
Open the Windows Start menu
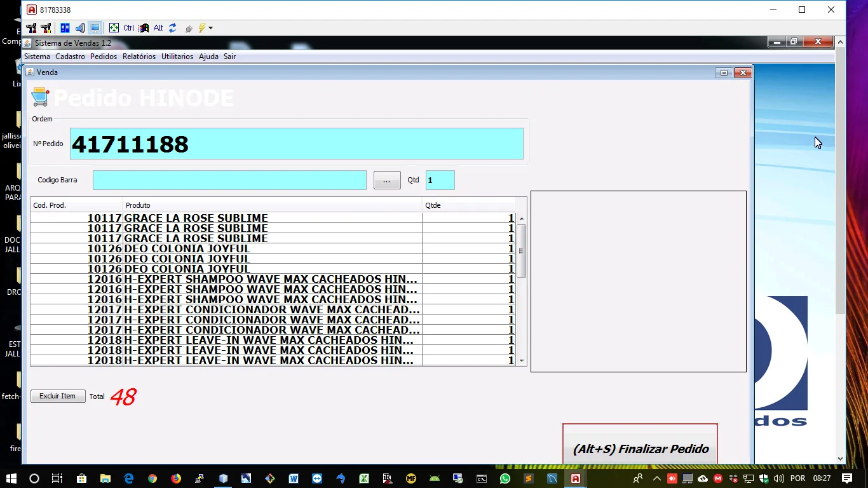[x=11, y=478]
